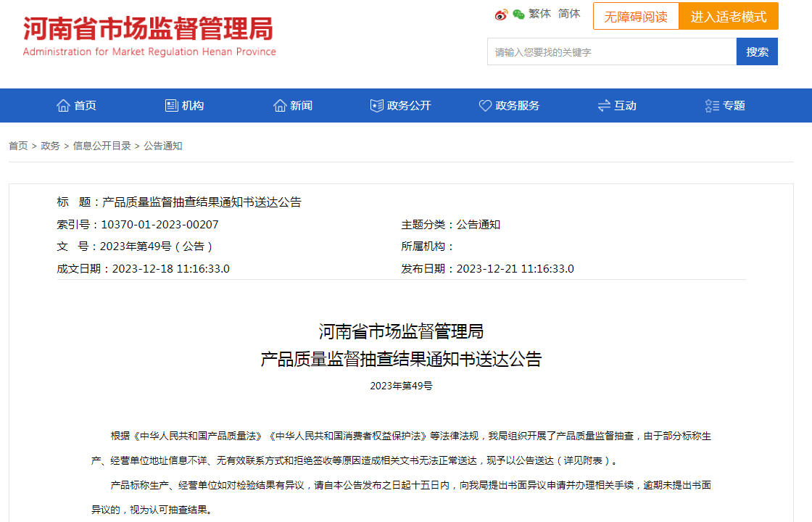Click the 专题 list icon
This screenshot has height=522, width=812.
coord(712,106)
